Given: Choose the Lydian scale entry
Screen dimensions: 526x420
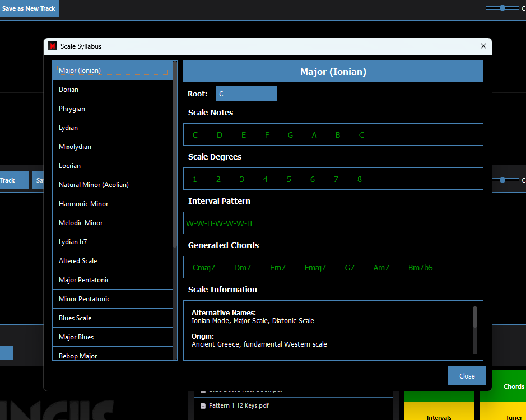Looking at the screenshot, I should point(112,128).
